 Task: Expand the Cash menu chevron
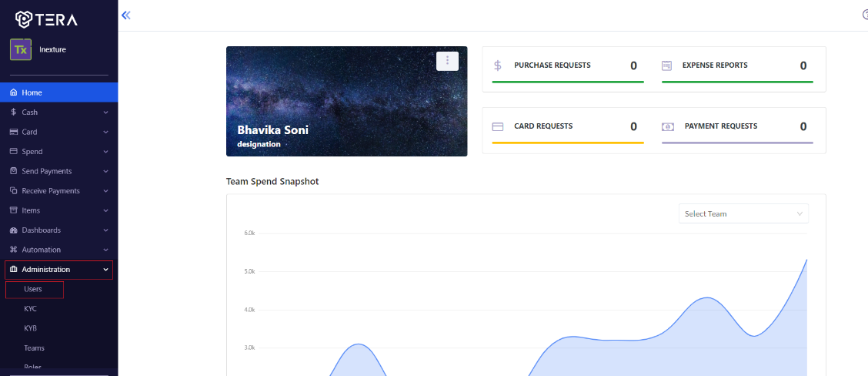coord(105,112)
